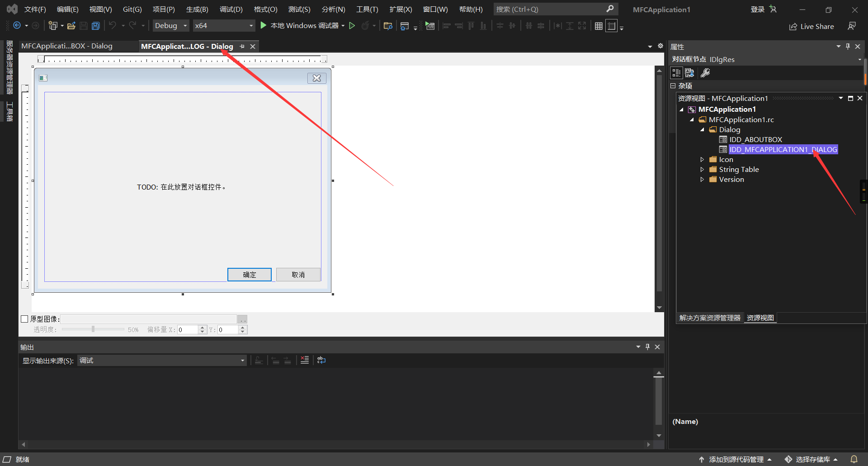Image resolution: width=868 pixels, height=466 pixels.
Task: Click the navigate backward arrow icon
Action: (17, 26)
